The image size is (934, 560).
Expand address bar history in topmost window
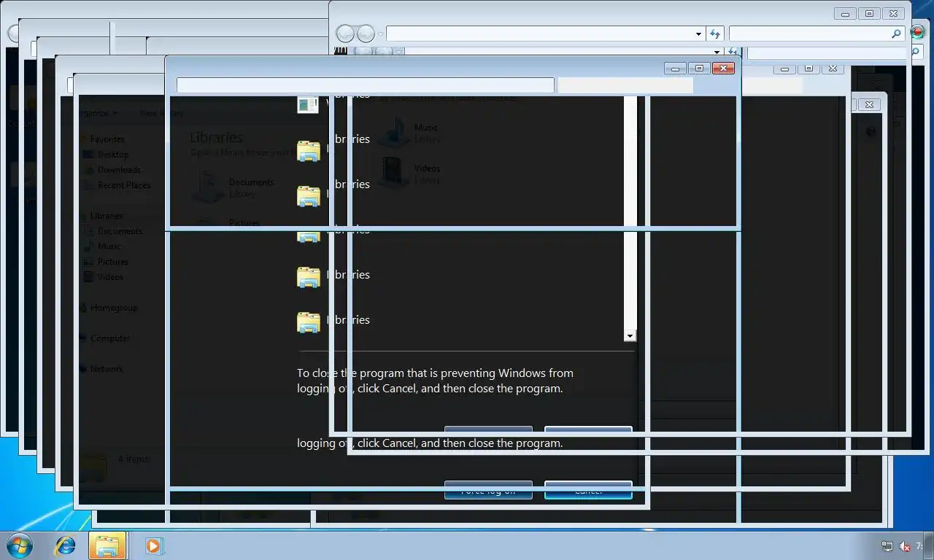click(x=699, y=34)
